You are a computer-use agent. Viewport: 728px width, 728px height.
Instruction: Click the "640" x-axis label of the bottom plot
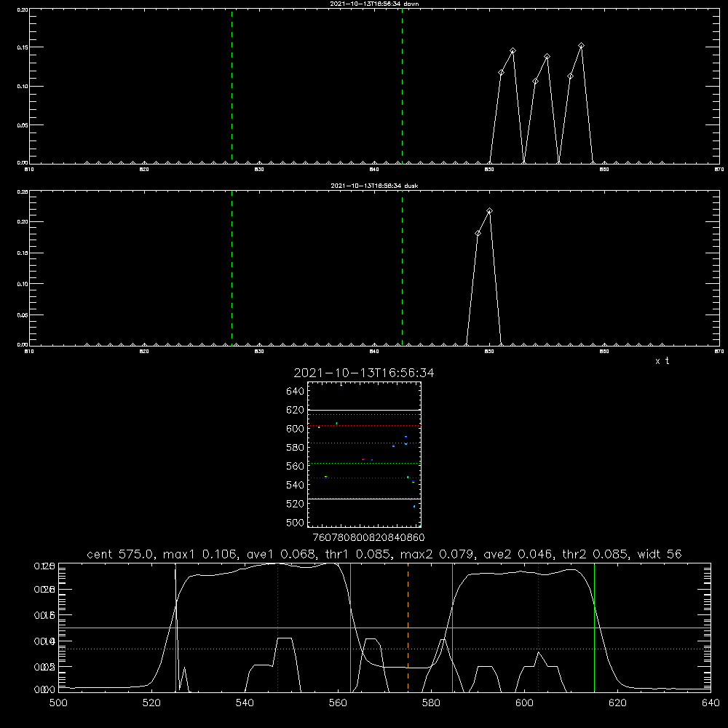[711, 703]
